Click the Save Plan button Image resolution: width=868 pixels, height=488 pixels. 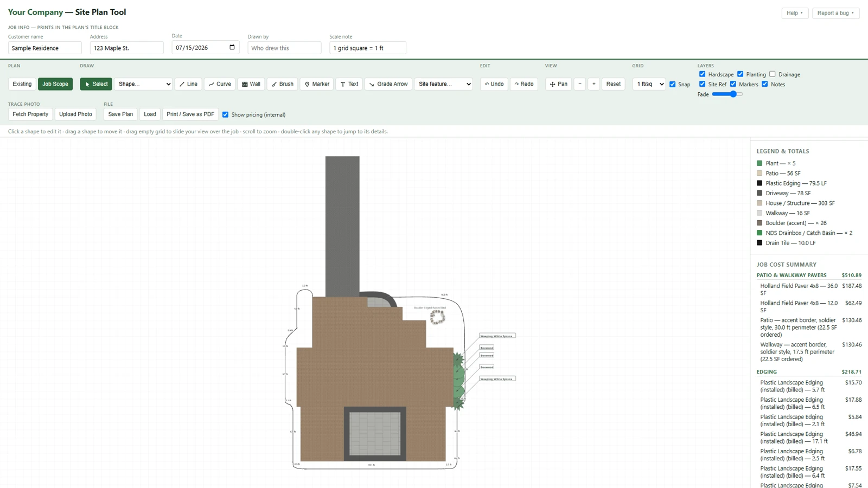[120, 114]
